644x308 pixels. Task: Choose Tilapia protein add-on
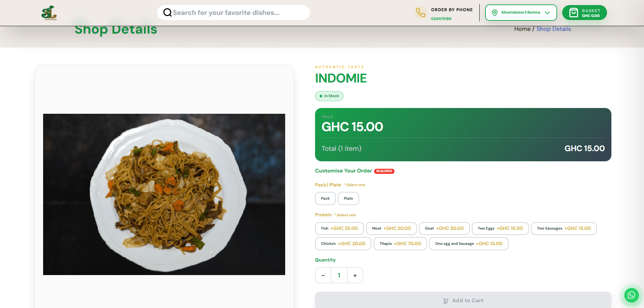400,244
